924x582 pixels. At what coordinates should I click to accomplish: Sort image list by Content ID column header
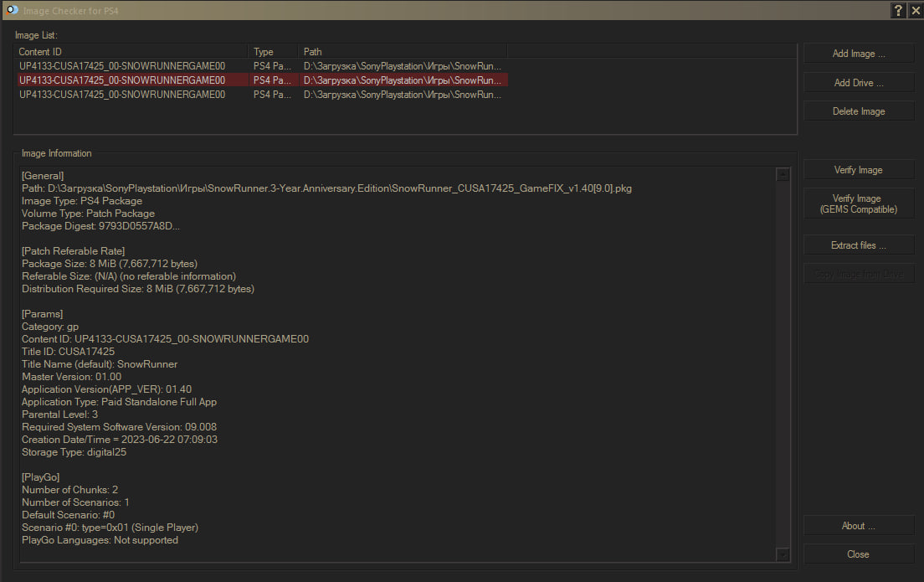click(x=131, y=52)
